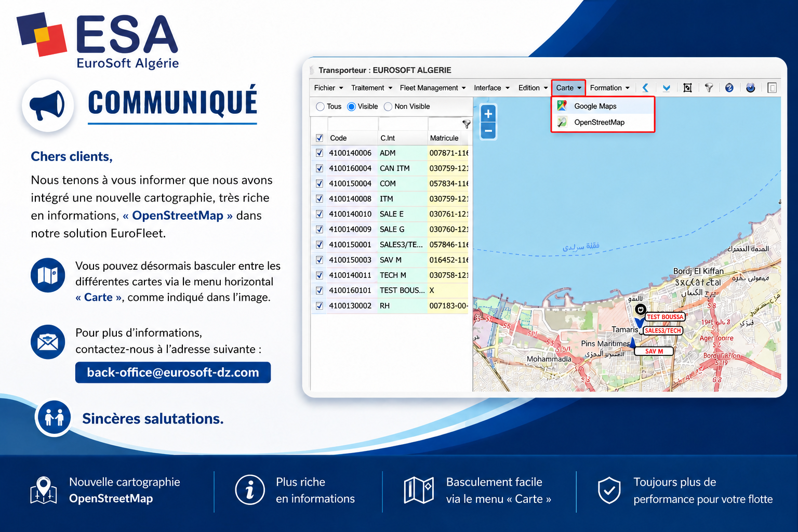Open the Traitement dropdown menu
The height and width of the screenshot is (532, 798).
[x=371, y=88]
